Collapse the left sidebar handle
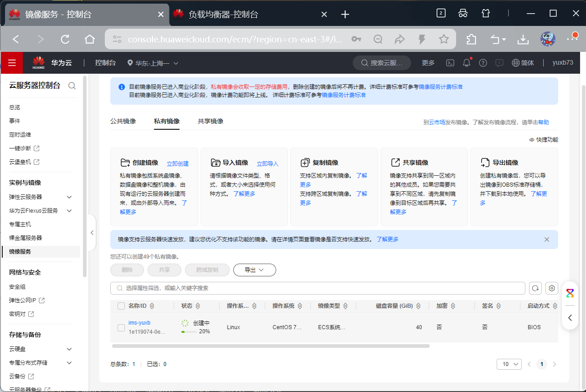Screen dimensions: 586x392 [92, 233]
